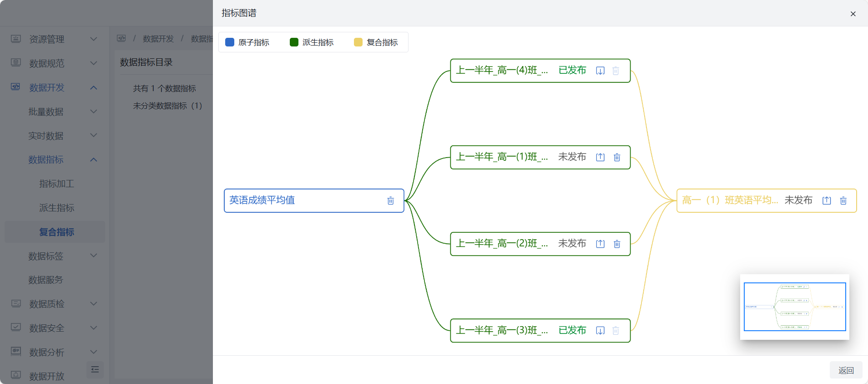Delete the 英语成绩平均值 atomic indicator node

click(390, 201)
